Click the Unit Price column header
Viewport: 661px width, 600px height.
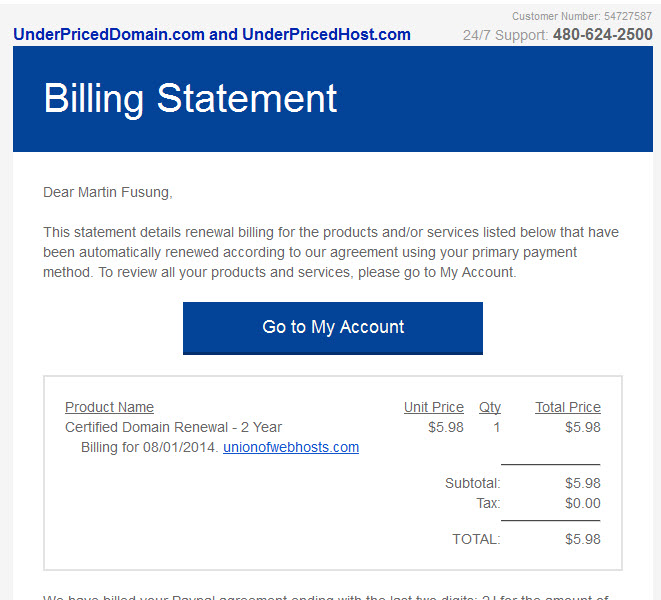pyautogui.click(x=434, y=407)
